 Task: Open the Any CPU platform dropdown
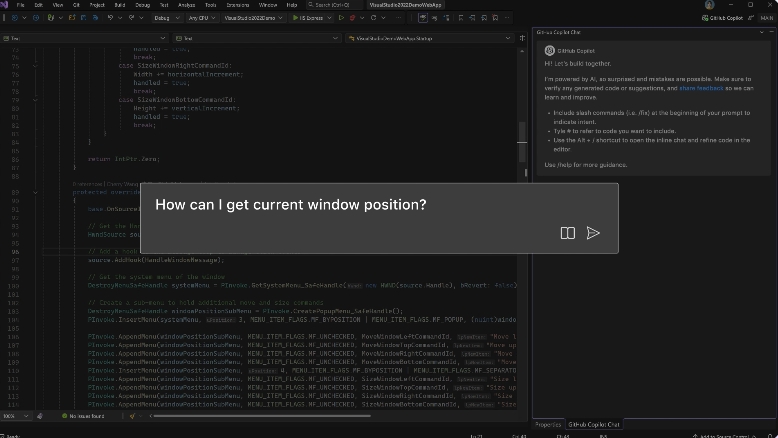202,18
